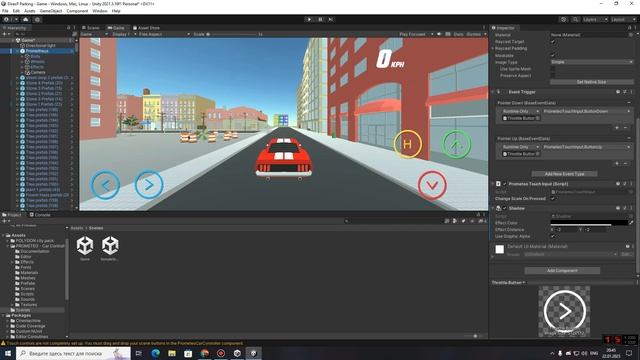Toggle the Prometeo Touch Input enabled checkbox
The height and width of the screenshot is (360, 640).
(x=505, y=184)
